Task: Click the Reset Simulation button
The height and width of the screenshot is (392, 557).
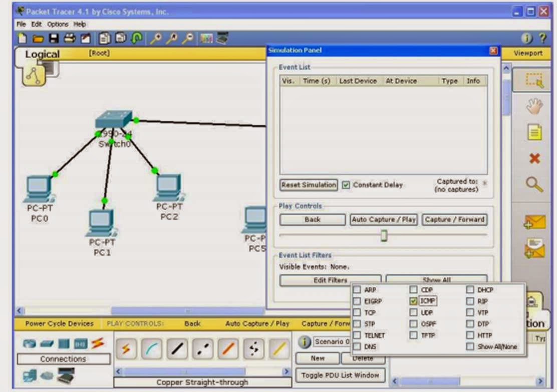Action: [x=308, y=185]
